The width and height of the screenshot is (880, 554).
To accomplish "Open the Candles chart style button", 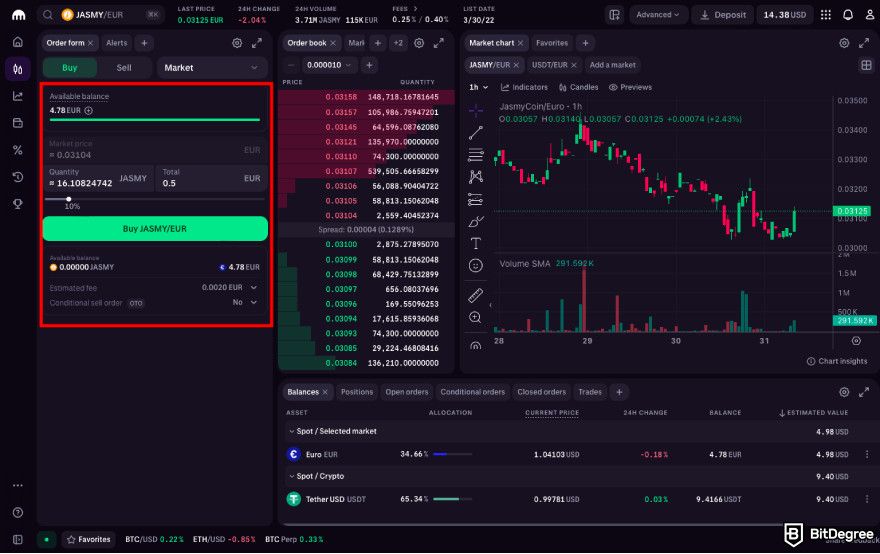I will click(579, 88).
